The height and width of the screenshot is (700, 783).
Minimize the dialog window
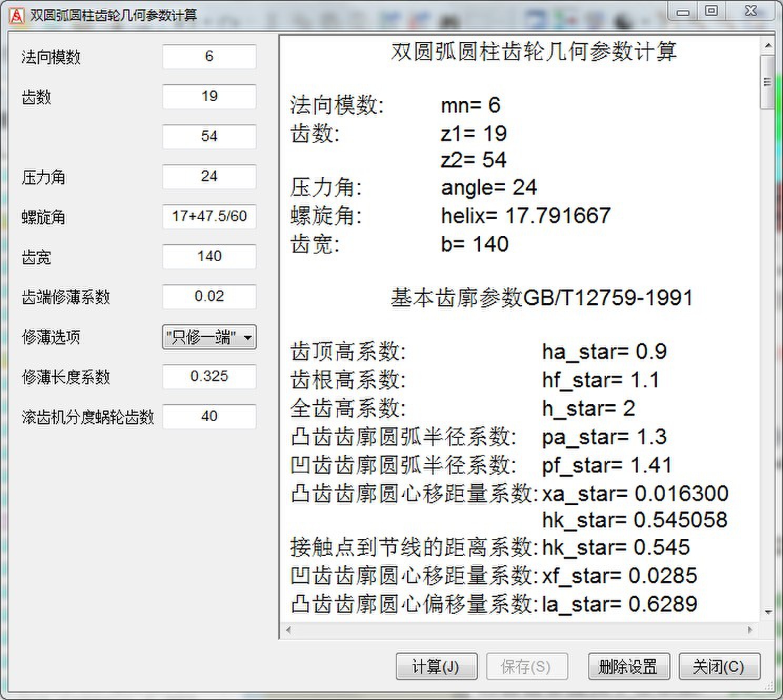click(683, 12)
